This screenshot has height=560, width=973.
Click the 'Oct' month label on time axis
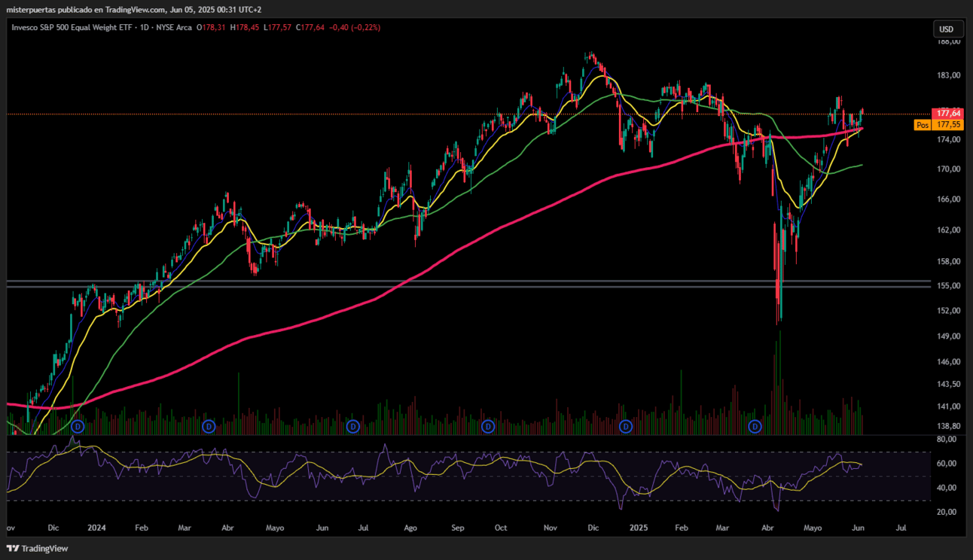502,528
